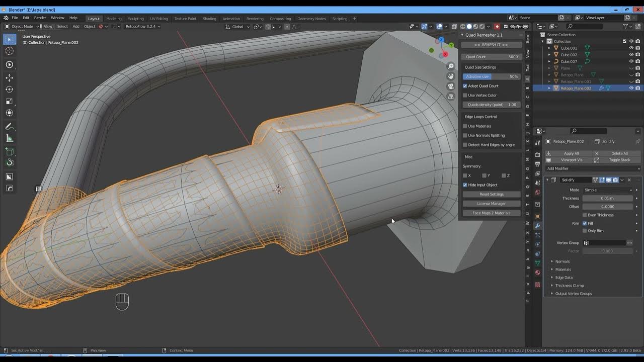Select Retopo_Plane.002 in the outliner
Image resolution: width=644 pixels, height=362 pixels.
tap(576, 88)
